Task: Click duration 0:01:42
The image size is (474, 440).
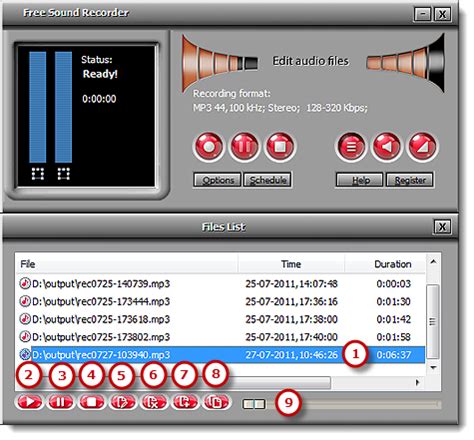Action: 394,319
